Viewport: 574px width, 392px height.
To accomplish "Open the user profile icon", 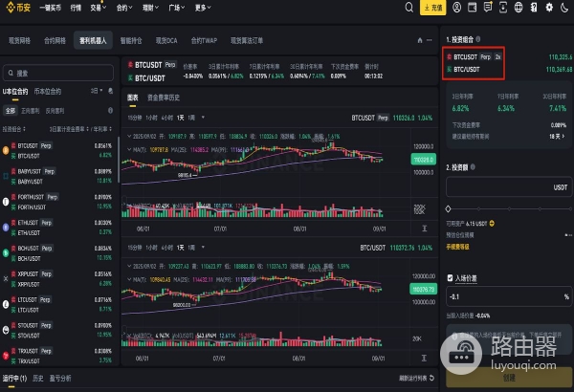I will click(457, 8).
